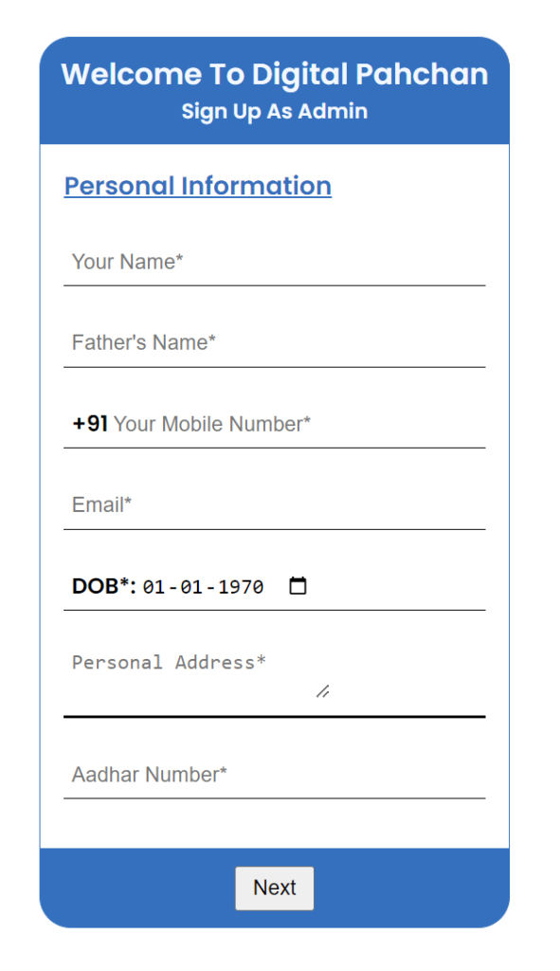
Task: Click blank white space below Aadhar field
Action: (274, 824)
